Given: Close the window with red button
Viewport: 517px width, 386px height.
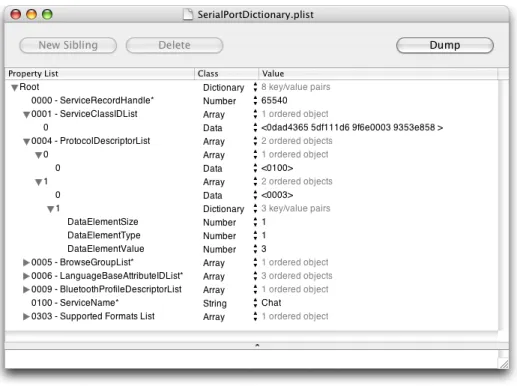Looking at the screenshot, I should [x=15, y=15].
